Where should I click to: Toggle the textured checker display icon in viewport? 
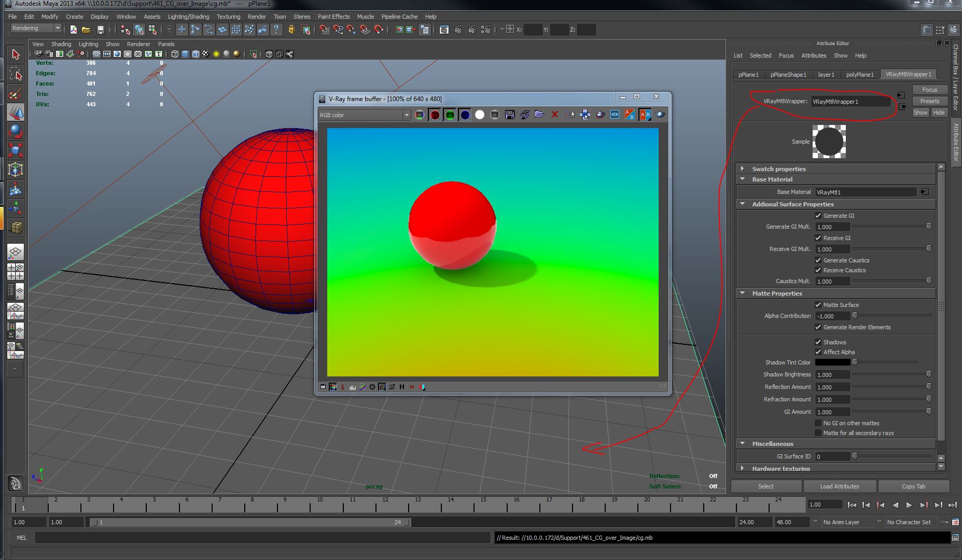click(x=206, y=54)
